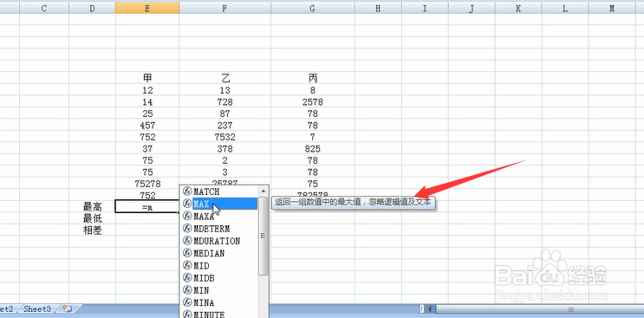This screenshot has width=644, height=318.
Task: Switch to Sheet3 tab
Action: 37,309
